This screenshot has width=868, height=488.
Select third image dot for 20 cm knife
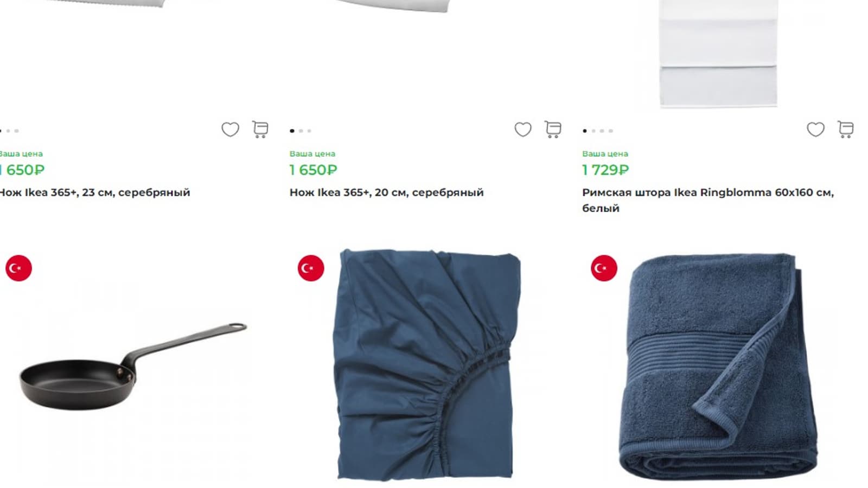tap(309, 131)
